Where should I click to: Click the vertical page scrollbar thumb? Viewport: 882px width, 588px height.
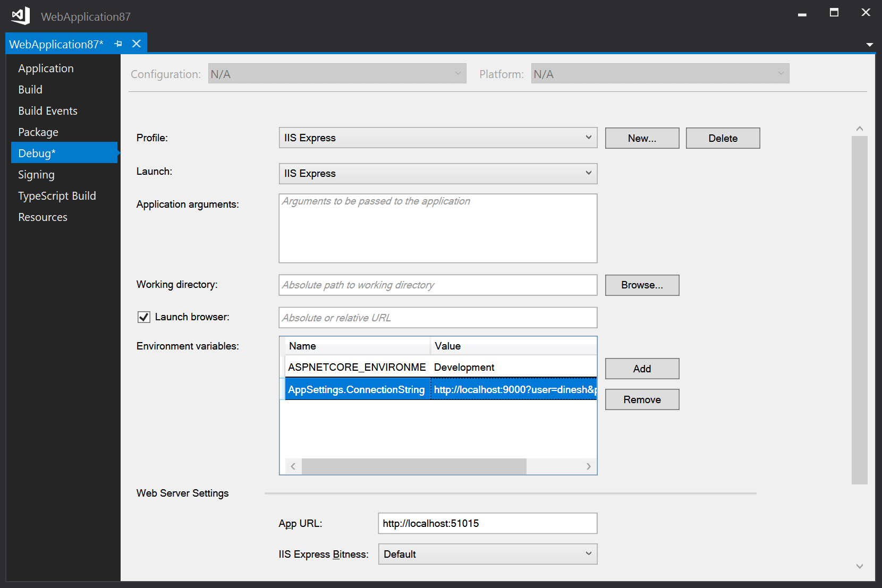(860, 310)
